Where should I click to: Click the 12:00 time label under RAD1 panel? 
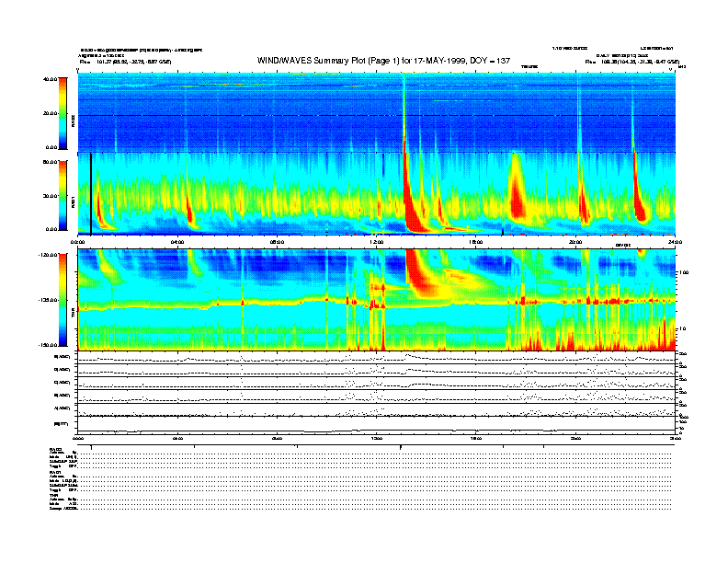(377, 242)
